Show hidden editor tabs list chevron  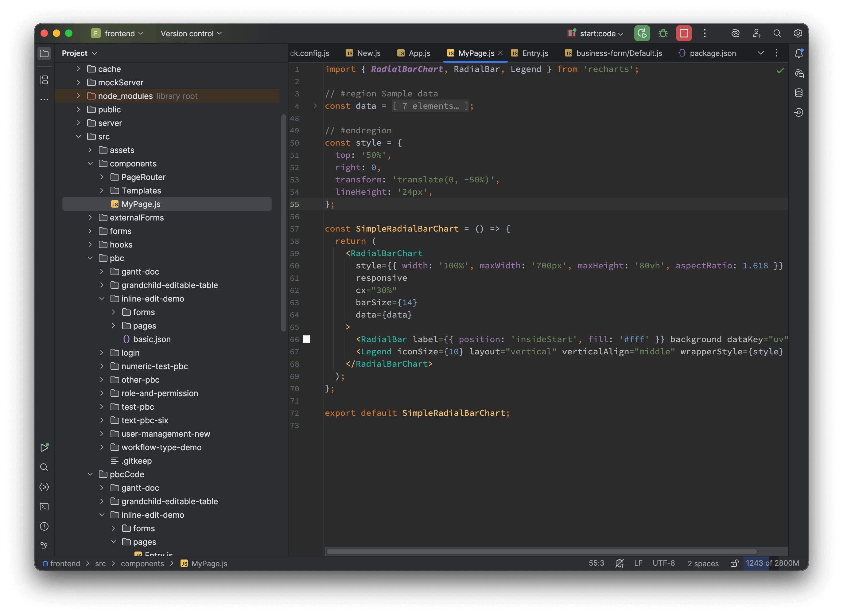[x=761, y=53]
